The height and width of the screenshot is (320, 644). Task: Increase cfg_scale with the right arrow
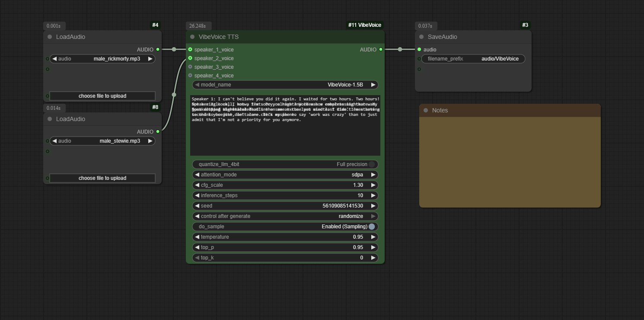coord(373,185)
